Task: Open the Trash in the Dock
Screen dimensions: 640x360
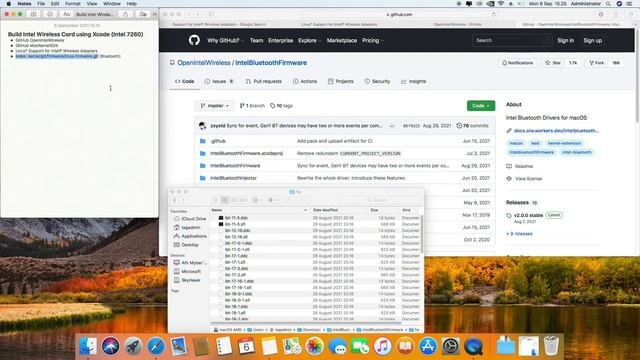Action: click(551, 347)
